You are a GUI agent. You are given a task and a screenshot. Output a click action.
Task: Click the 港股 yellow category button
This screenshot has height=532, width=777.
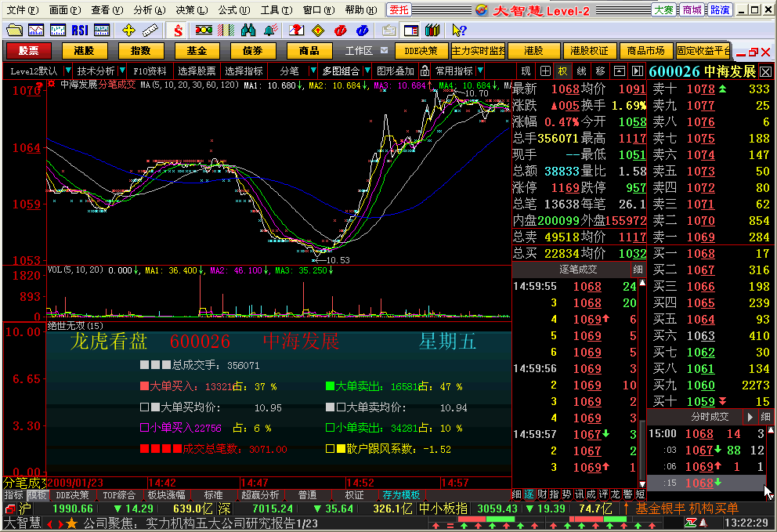[85, 51]
